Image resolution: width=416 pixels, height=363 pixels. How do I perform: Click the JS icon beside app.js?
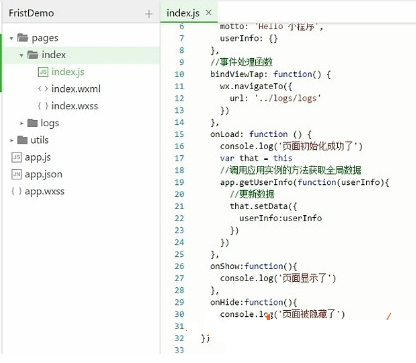pos(17,157)
